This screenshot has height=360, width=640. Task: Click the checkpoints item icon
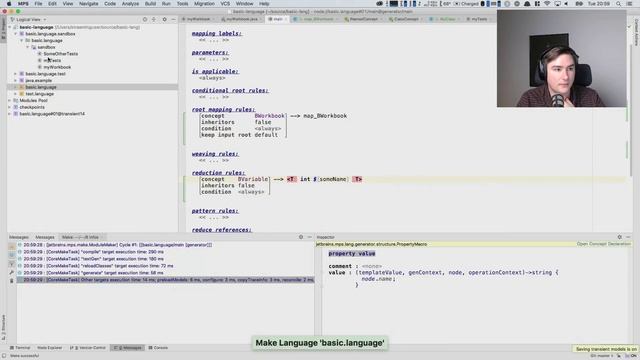16,107
